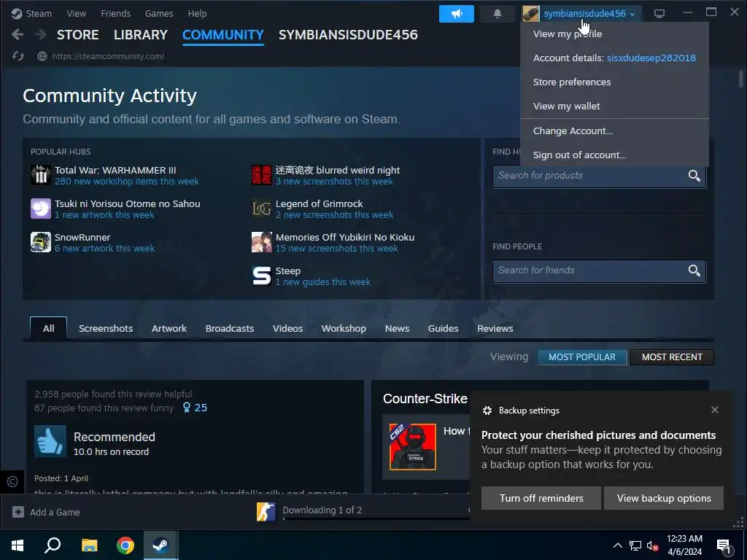Open Total War: WARHAMMER III hub icon

tap(41, 175)
